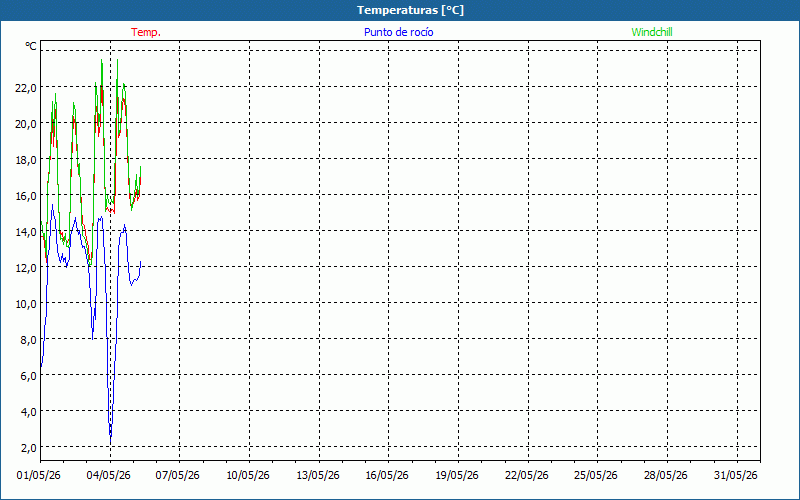Click the '22/05/26' date label
Screen dimensions: 800x500
click(527, 475)
